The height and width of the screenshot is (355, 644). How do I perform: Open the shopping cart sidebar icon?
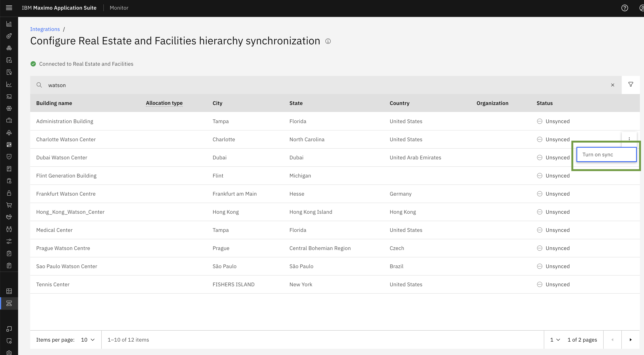(9, 205)
